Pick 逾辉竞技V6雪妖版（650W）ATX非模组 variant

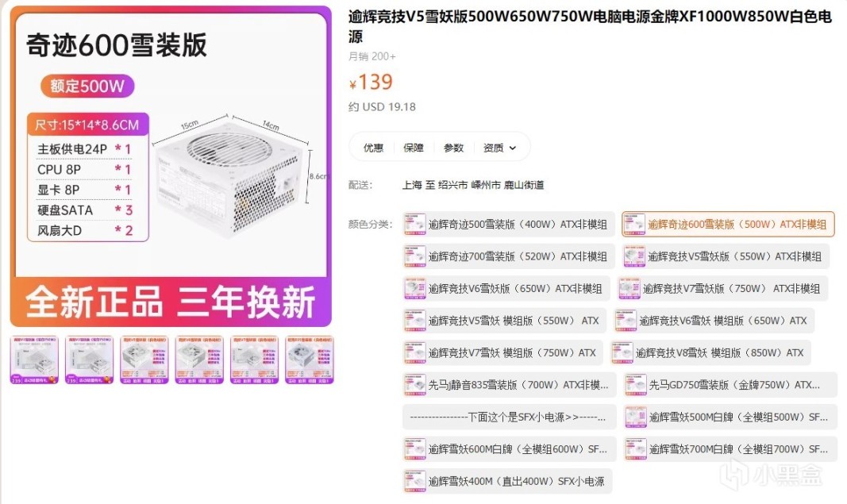click(x=506, y=288)
